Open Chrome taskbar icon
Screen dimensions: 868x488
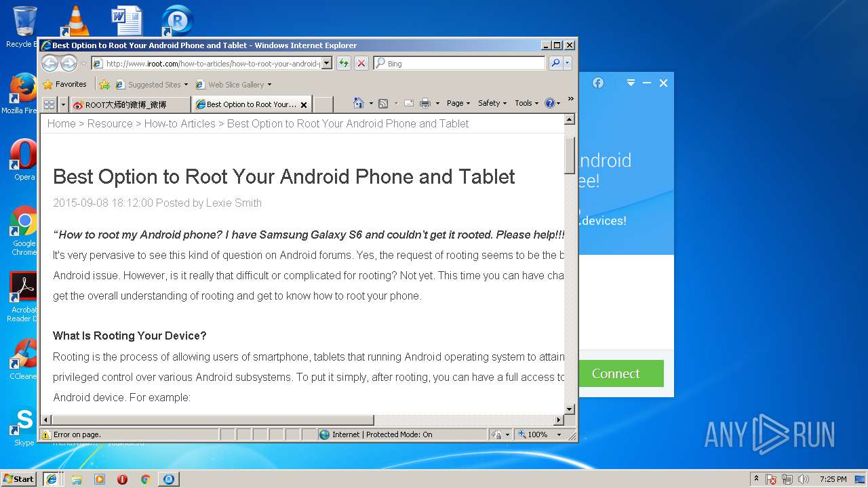click(145, 479)
